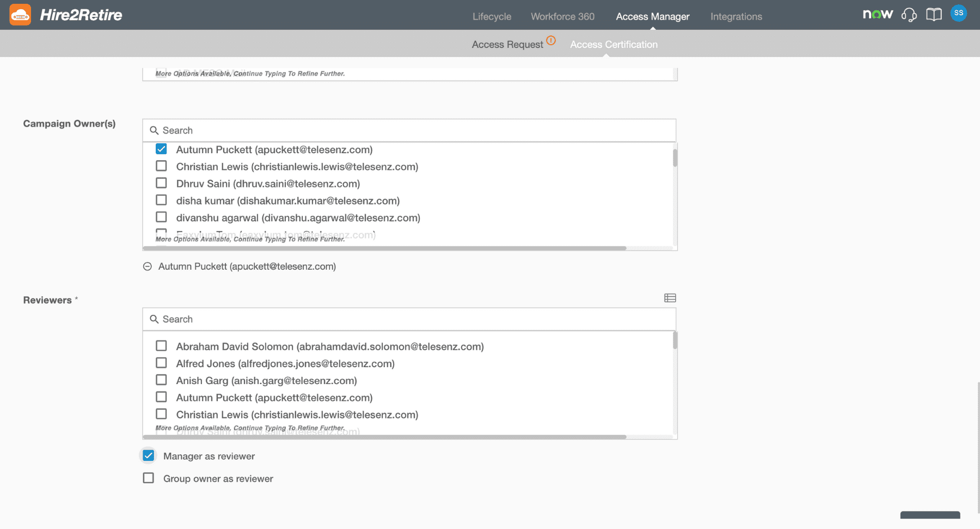Click the Access Request alert icon
Image resolution: width=980 pixels, height=529 pixels.
tap(551, 40)
